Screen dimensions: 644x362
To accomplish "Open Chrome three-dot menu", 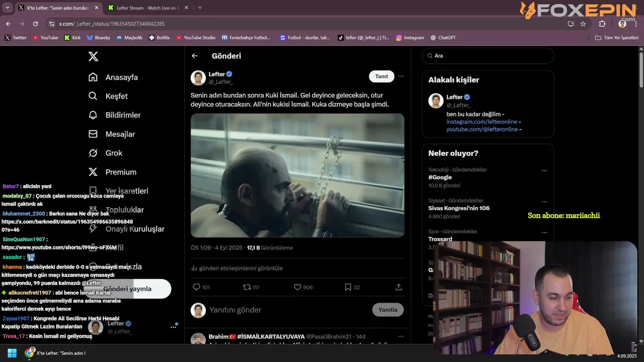I will tap(635, 24).
